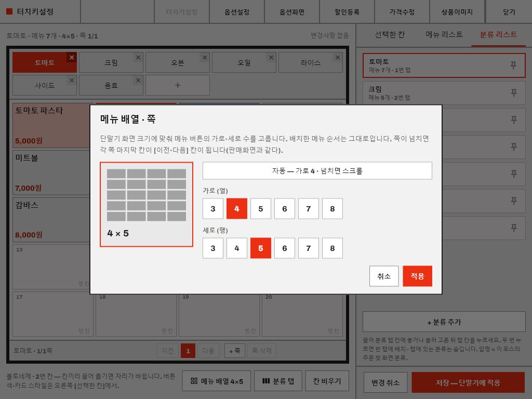Add a new category tab with plus cell

coord(178,85)
